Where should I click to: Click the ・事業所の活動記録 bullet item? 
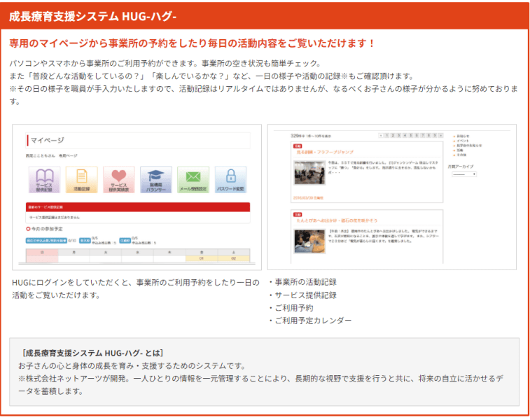(x=303, y=282)
